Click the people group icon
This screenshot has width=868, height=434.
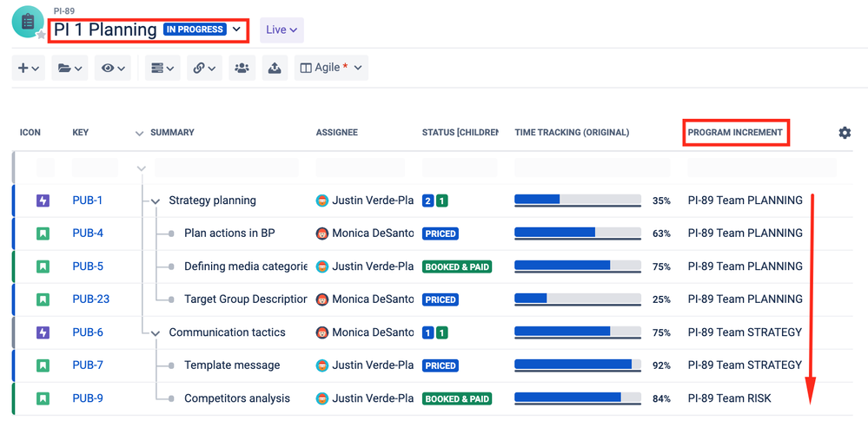click(242, 68)
